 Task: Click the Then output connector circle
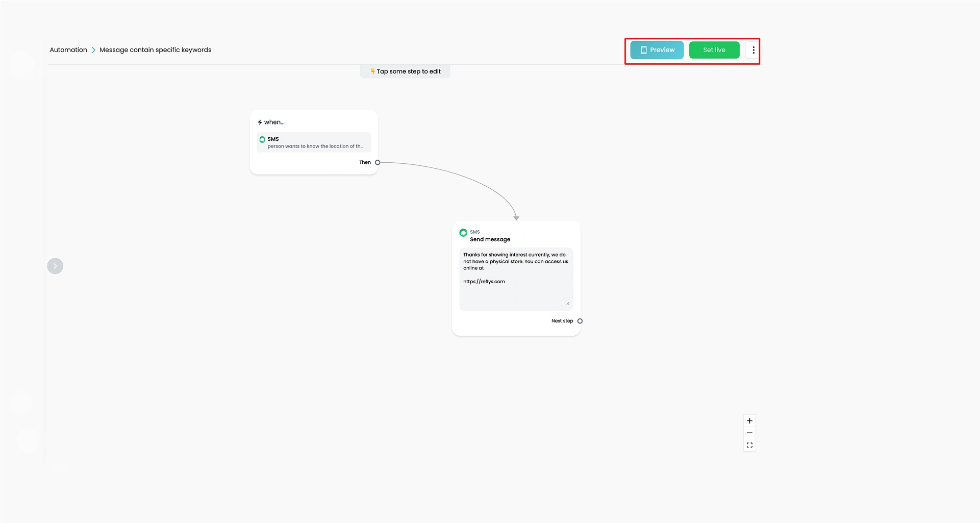click(x=378, y=162)
